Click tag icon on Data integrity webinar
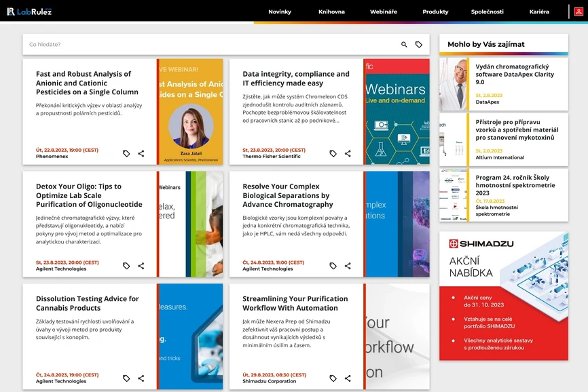 coord(333,153)
